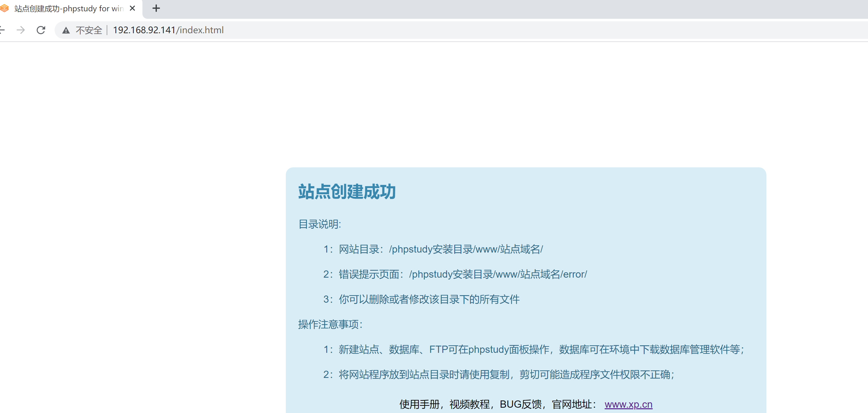Open the www.xp.cn link
The height and width of the screenshot is (413, 868).
coord(628,404)
